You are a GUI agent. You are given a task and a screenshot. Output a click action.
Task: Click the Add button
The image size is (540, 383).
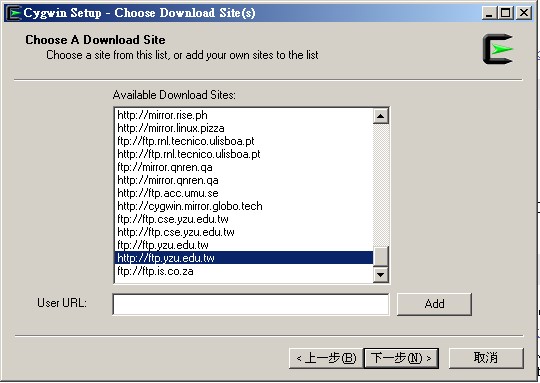coord(434,304)
